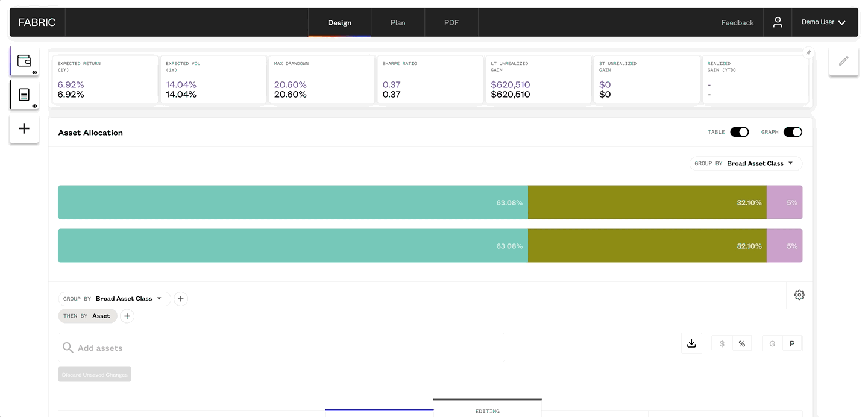
Task: Click the magnifier icon in Add assets
Action: (68, 348)
